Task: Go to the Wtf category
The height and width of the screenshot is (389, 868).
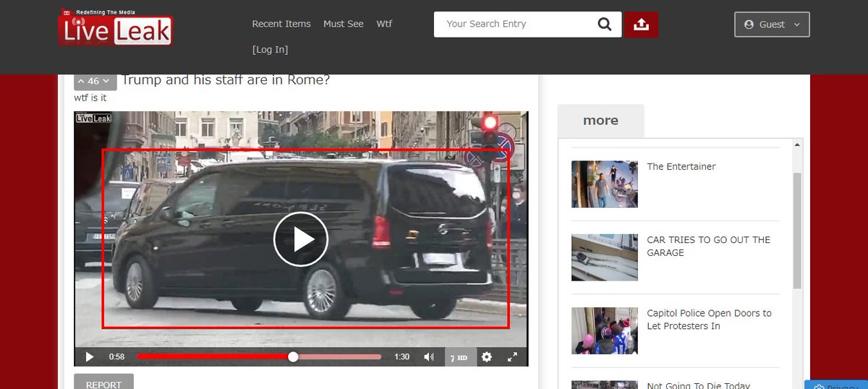Action: point(384,24)
